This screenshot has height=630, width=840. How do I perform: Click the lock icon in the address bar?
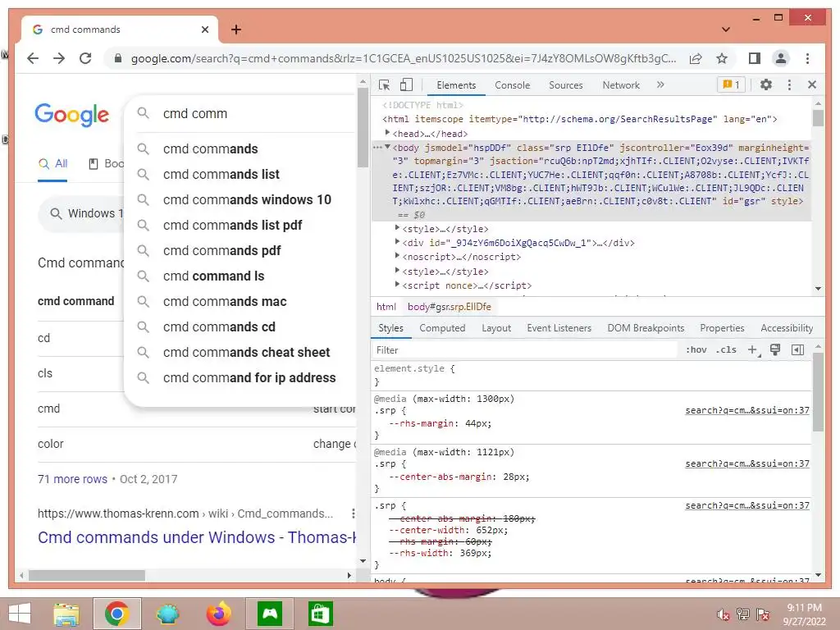(118, 58)
